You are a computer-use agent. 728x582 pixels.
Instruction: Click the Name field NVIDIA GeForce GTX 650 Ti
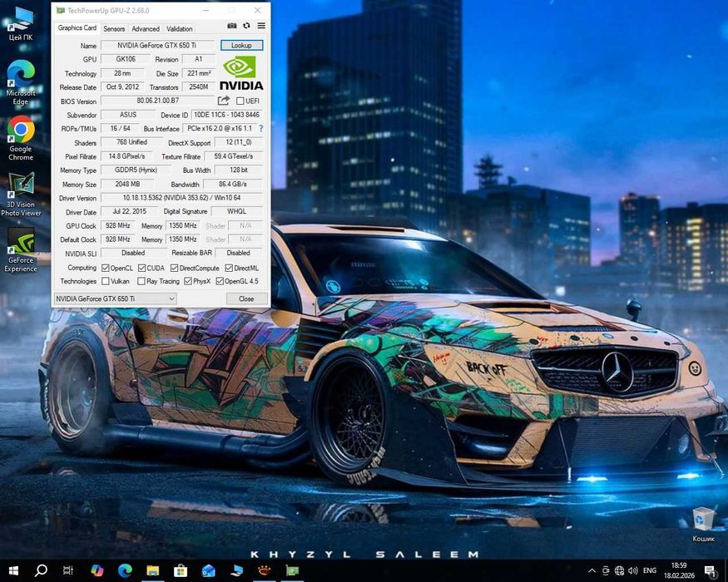click(157, 45)
